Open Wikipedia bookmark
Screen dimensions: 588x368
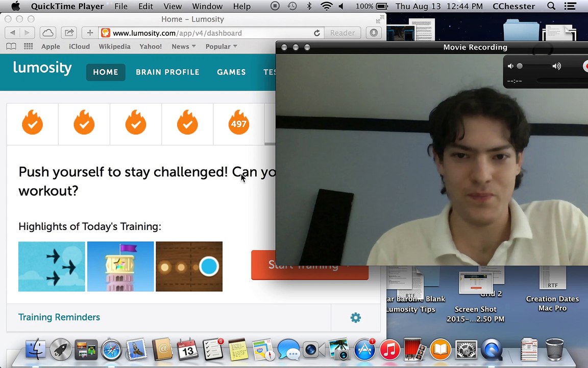(x=114, y=47)
